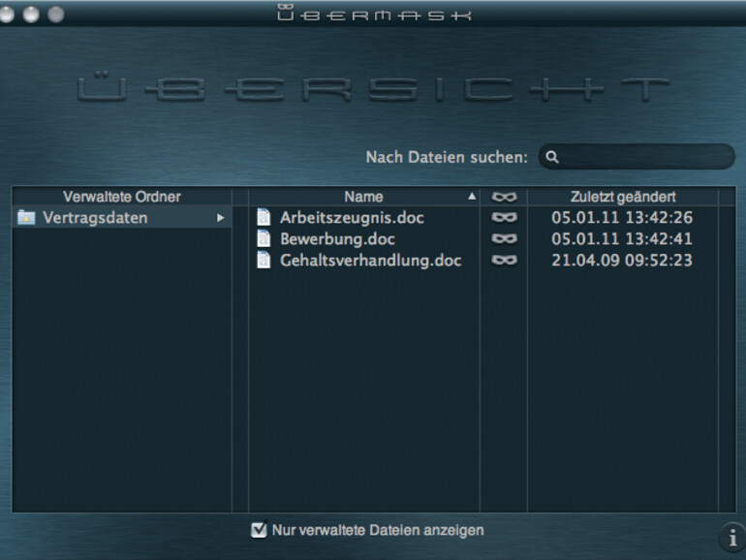
Task: Click the Gehaltsverhandlung.doc document icon
Action: tap(264, 261)
